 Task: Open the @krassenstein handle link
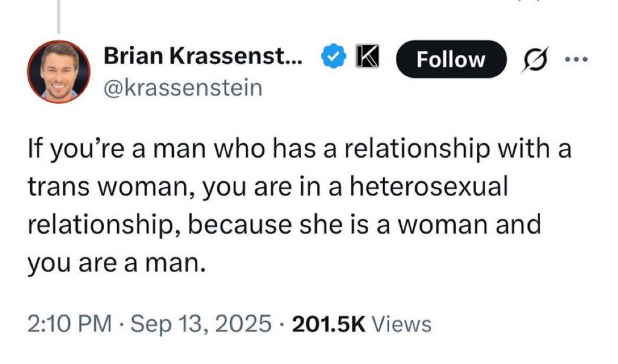tap(183, 88)
